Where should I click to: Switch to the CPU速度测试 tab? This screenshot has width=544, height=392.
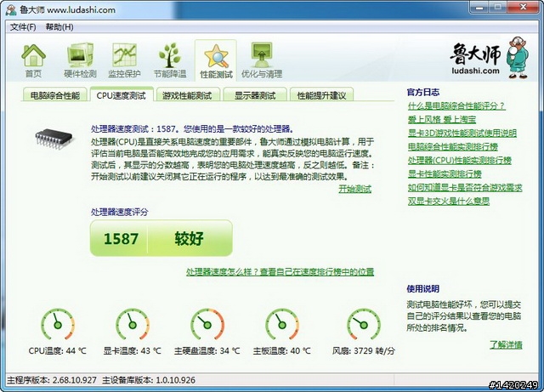(122, 95)
